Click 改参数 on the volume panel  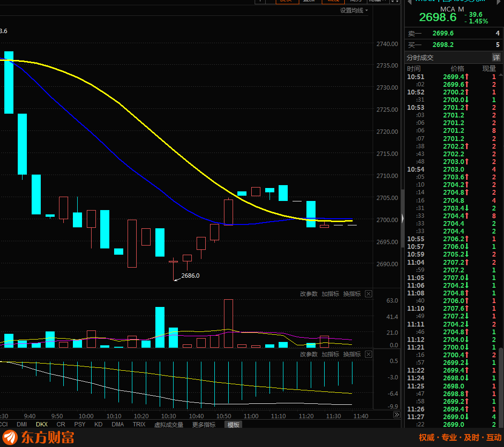click(x=308, y=294)
